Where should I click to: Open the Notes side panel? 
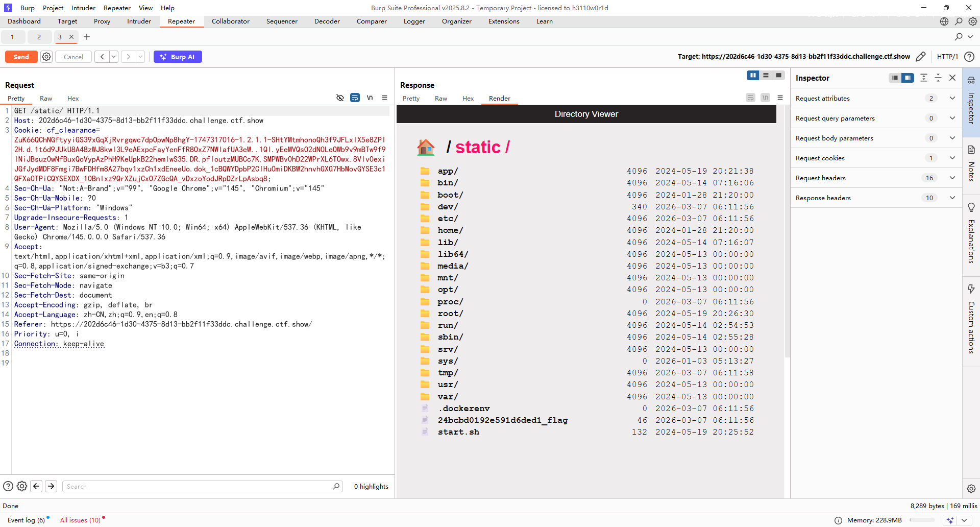tap(971, 163)
